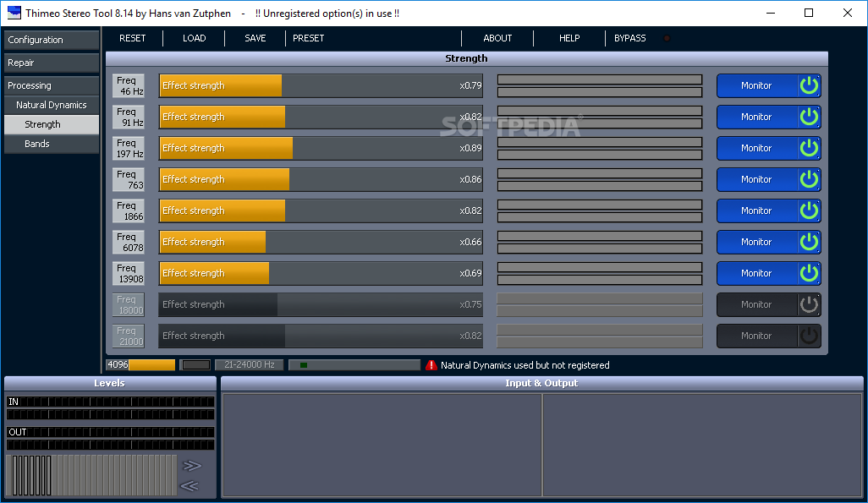The width and height of the screenshot is (868, 503).
Task: Open the PRESET menu
Action: coord(308,38)
